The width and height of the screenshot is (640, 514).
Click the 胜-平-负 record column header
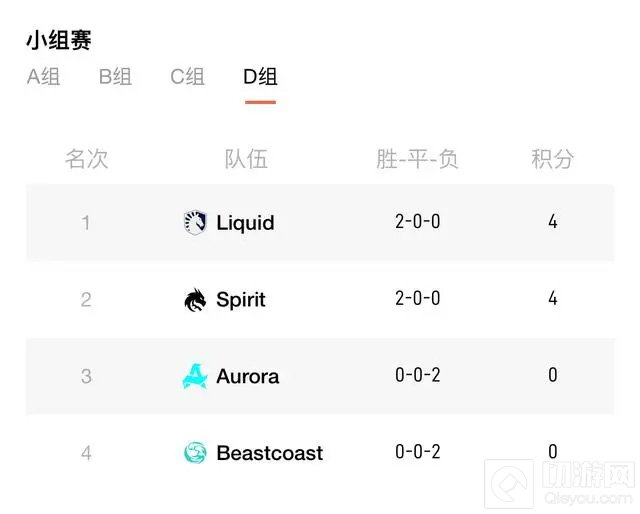(417, 159)
